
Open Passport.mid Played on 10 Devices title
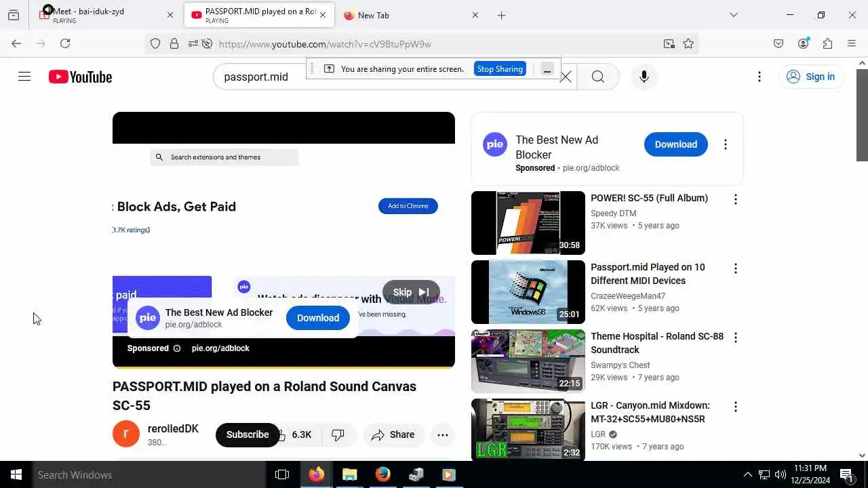[648, 274]
